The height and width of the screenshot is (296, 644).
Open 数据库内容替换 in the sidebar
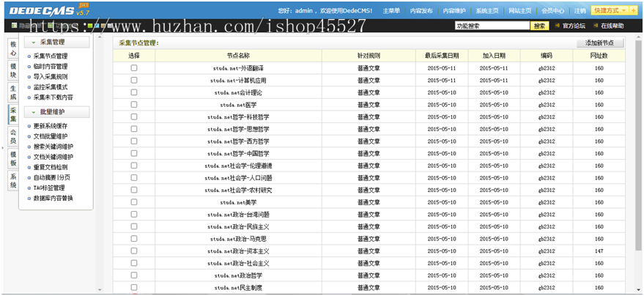click(53, 199)
